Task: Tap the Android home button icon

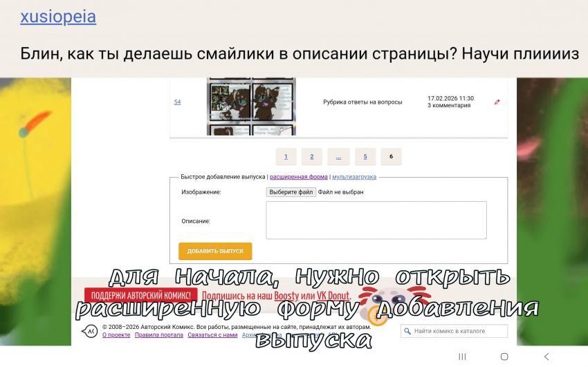Action: tap(504, 357)
